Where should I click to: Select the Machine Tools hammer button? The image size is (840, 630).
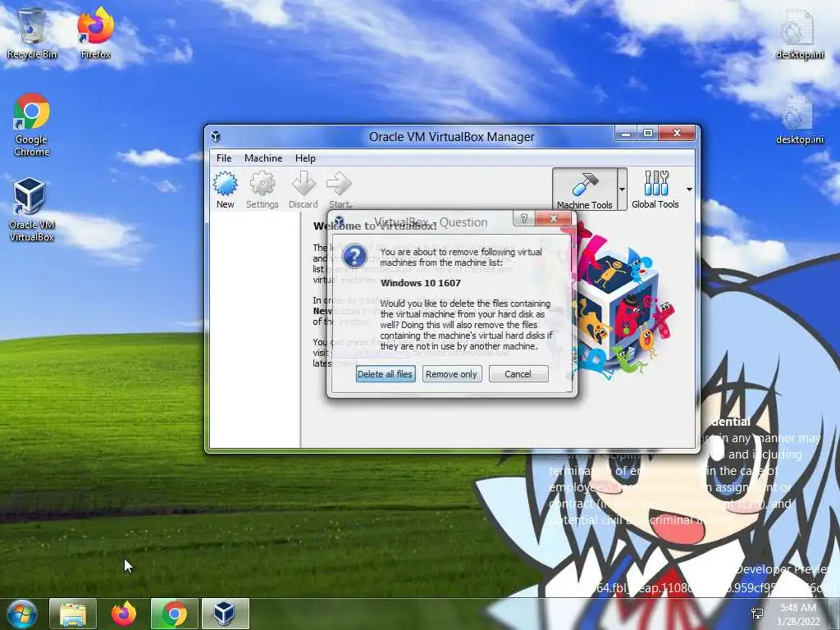584,189
